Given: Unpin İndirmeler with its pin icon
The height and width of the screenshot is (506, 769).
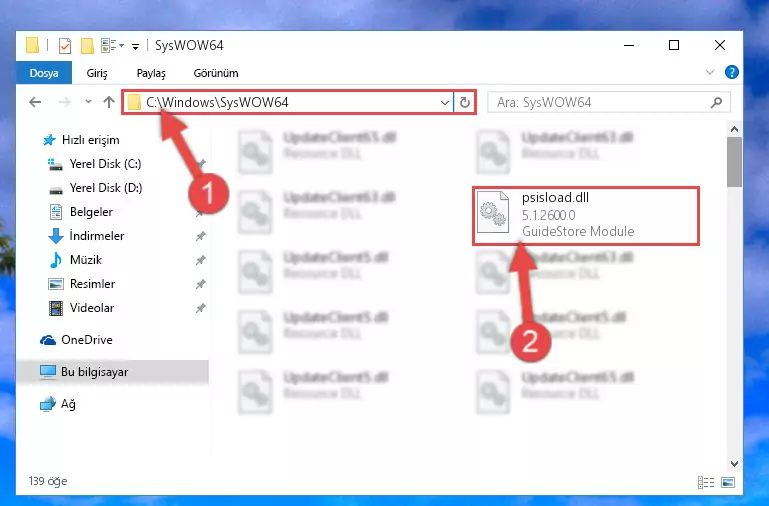Looking at the screenshot, I should (200, 236).
